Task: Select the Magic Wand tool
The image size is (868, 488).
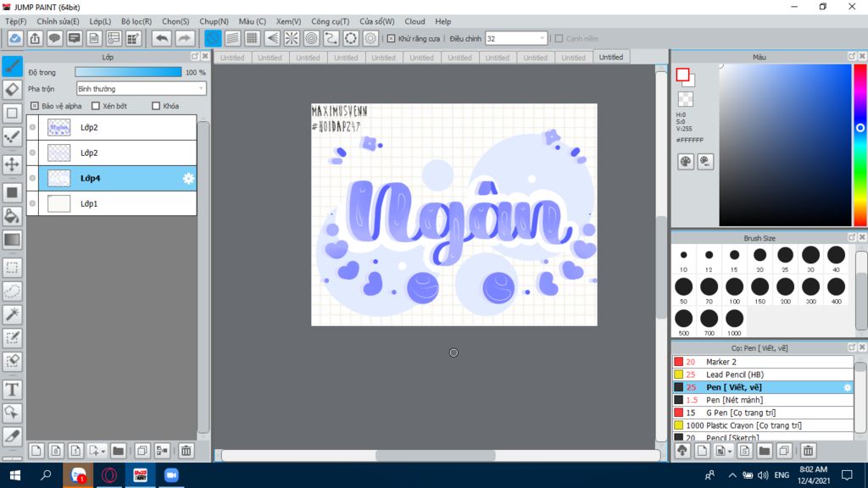Action: point(12,314)
